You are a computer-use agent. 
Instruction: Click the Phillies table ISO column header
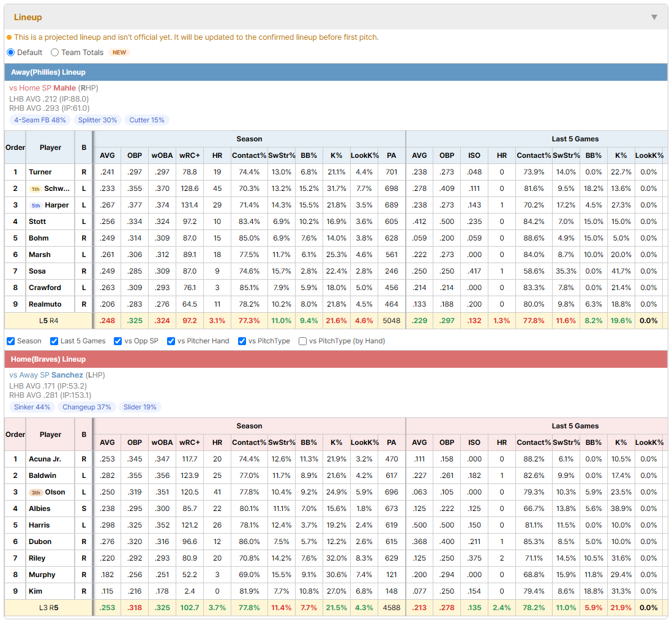click(x=474, y=155)
